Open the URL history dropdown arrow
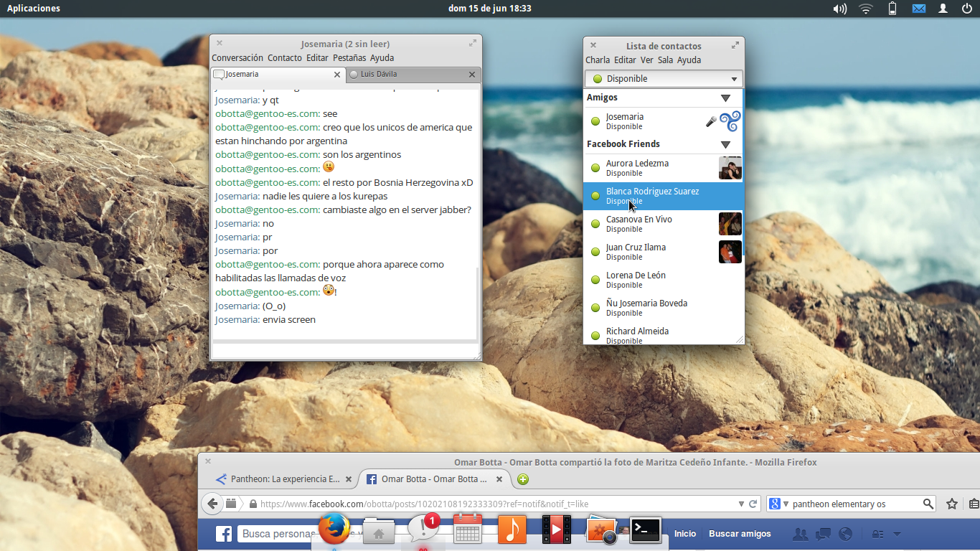Image resolution: width=980 pixels, height=551 pixels. point(741,504)
